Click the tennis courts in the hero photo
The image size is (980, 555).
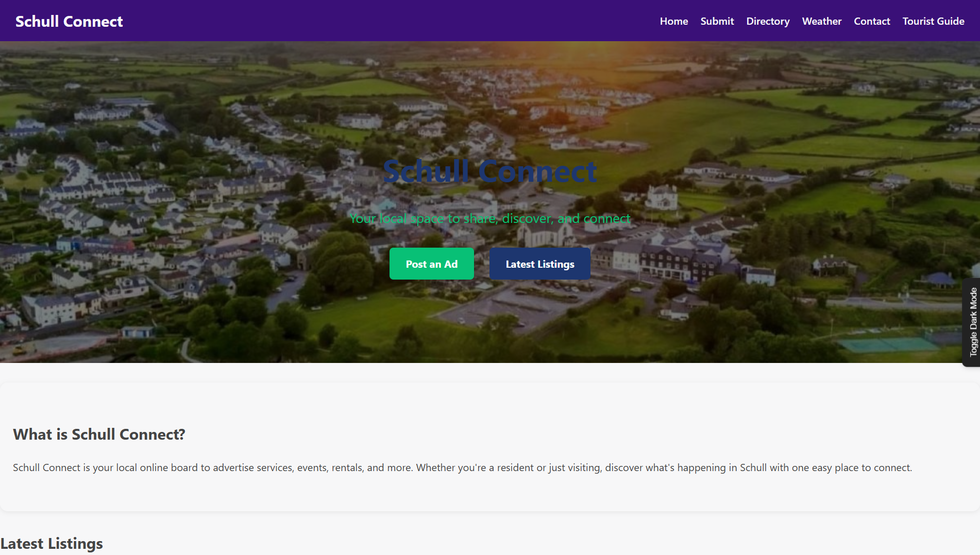pos(886,344)
